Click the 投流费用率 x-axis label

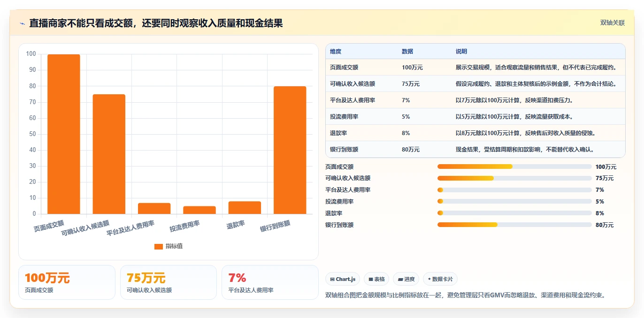tap(184, 226)
